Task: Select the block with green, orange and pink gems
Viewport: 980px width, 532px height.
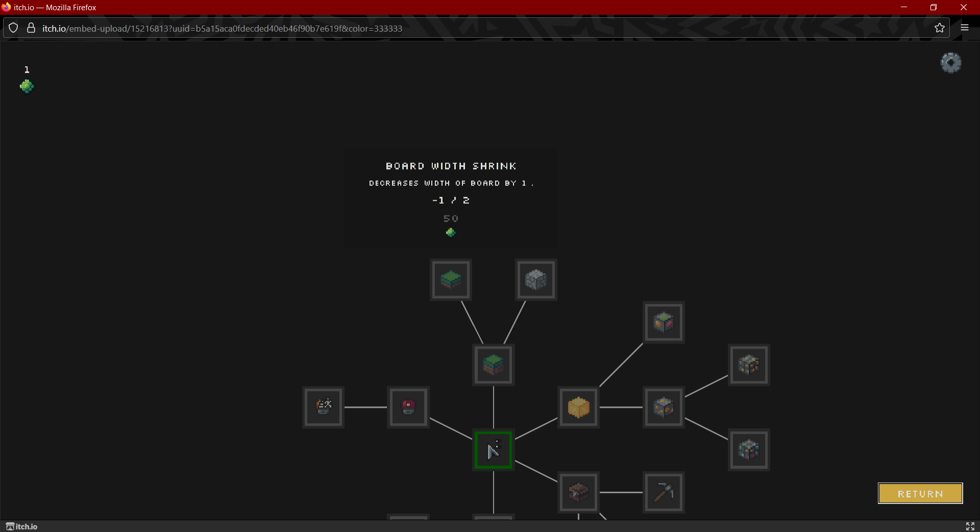Action: tap(664, 322)
